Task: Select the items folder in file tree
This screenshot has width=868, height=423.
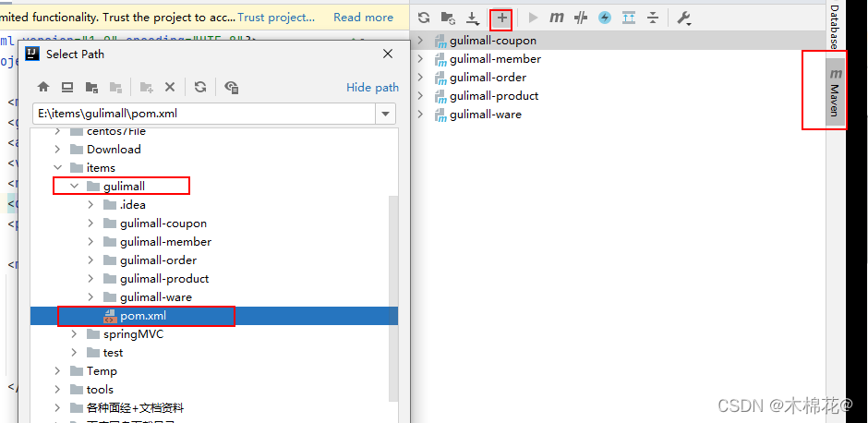Action: [x=92, y=167]
